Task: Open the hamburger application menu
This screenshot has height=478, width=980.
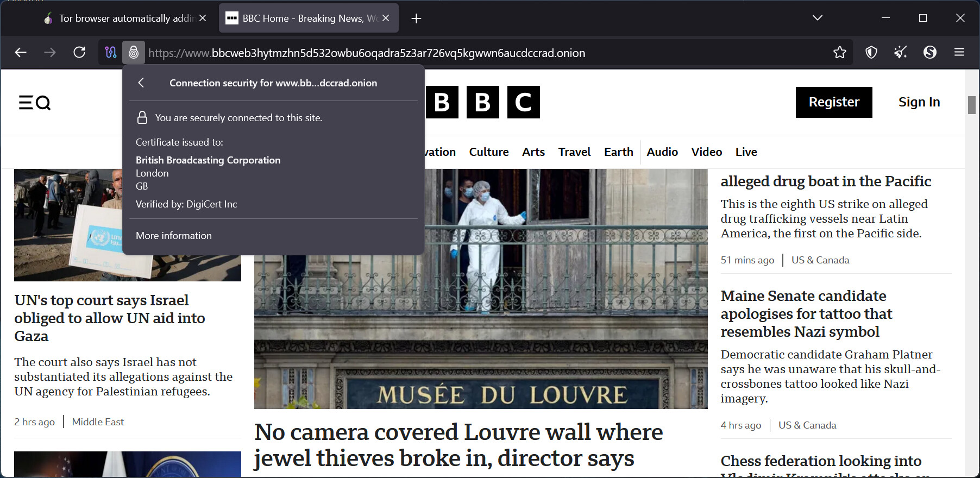Action: click(x=959, y=52)
